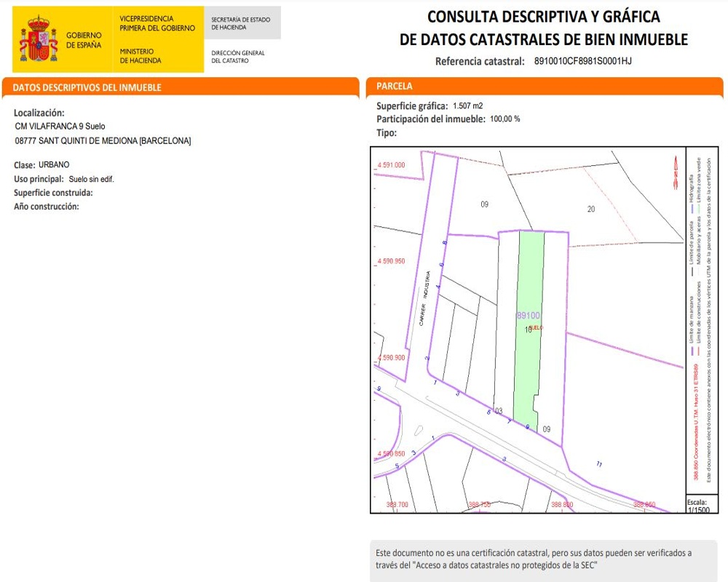Image resolution: width=728 pixels, height=582 pixels.
Task: Click the footer note about certificación catastral
Action: [531, 558]
